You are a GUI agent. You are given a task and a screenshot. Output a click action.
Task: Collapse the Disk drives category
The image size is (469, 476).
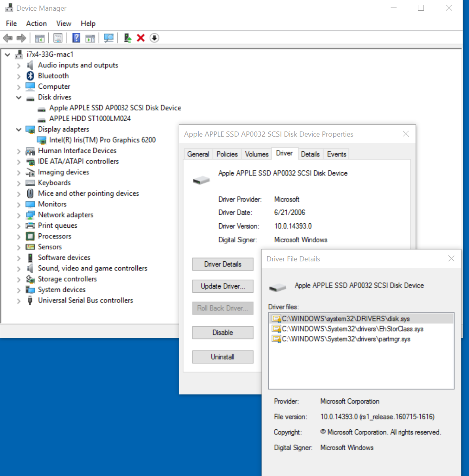click(x=19, y=97)
